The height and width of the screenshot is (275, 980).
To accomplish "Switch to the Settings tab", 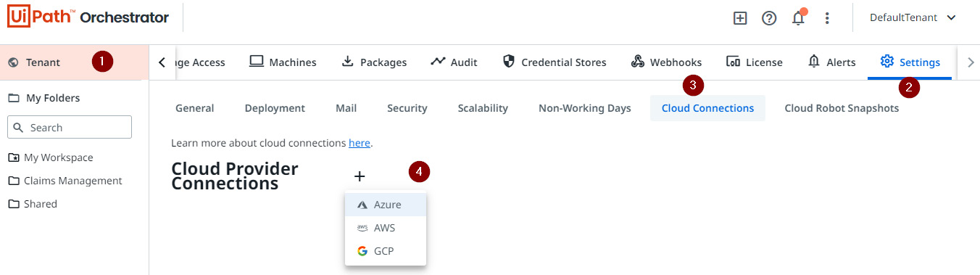I will coord(910,62).
